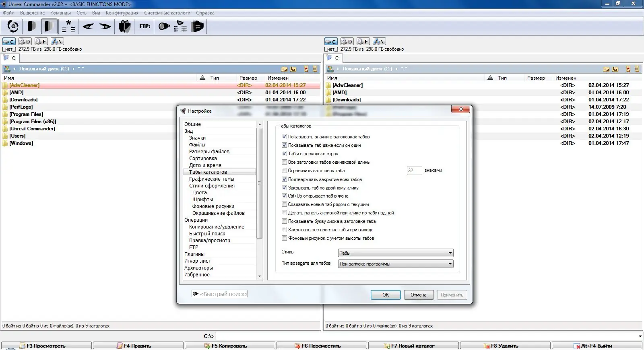Open the 'Выделение' menu

pyautogui.click(x=33, y=13)
